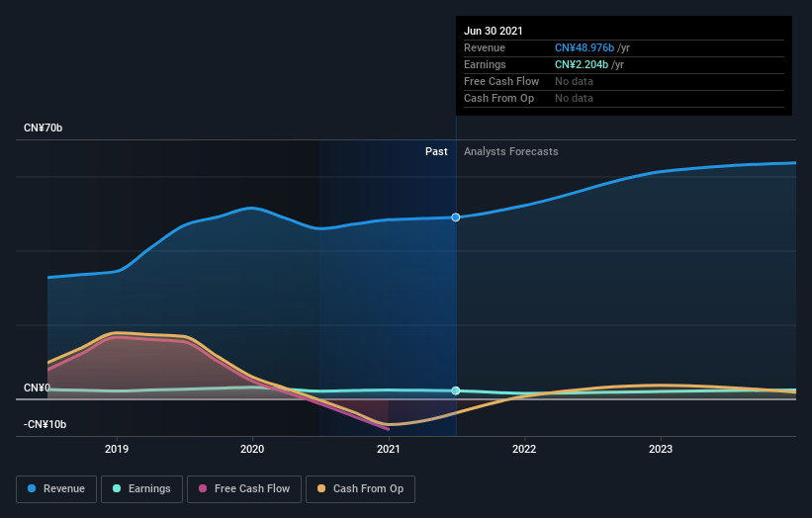The width and height of the screenshot is (812, 518).
Task: Click the Earnings row label in tooltip
Action: click(x=485, y=64)
